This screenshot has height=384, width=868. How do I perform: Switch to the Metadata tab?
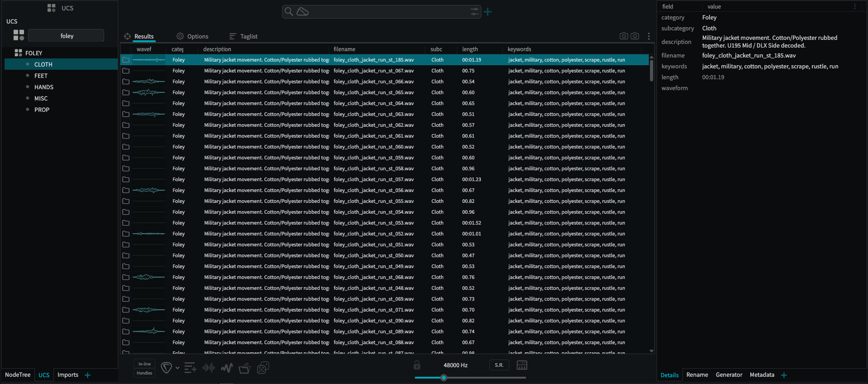click(762, 375)
